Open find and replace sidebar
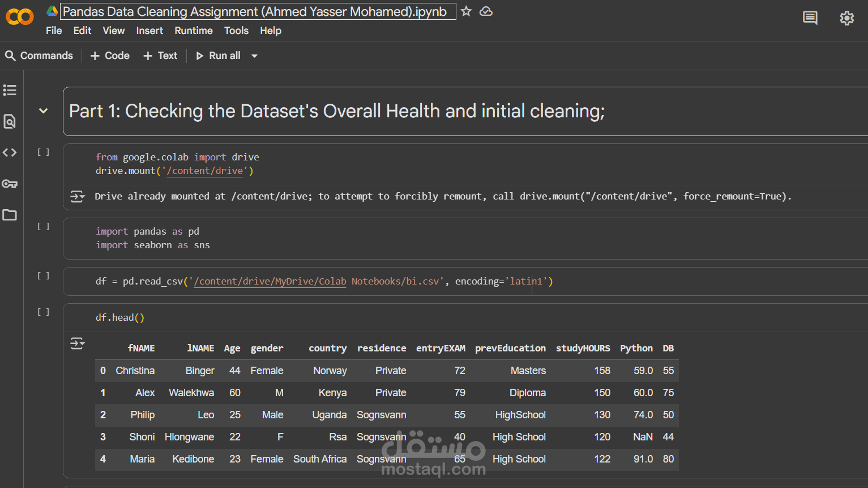Viewport: 868px width, 488px height. 10,121
